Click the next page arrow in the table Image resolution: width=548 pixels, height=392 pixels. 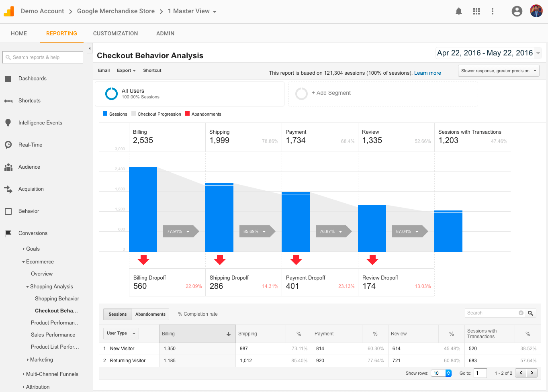tap(532, 373)
